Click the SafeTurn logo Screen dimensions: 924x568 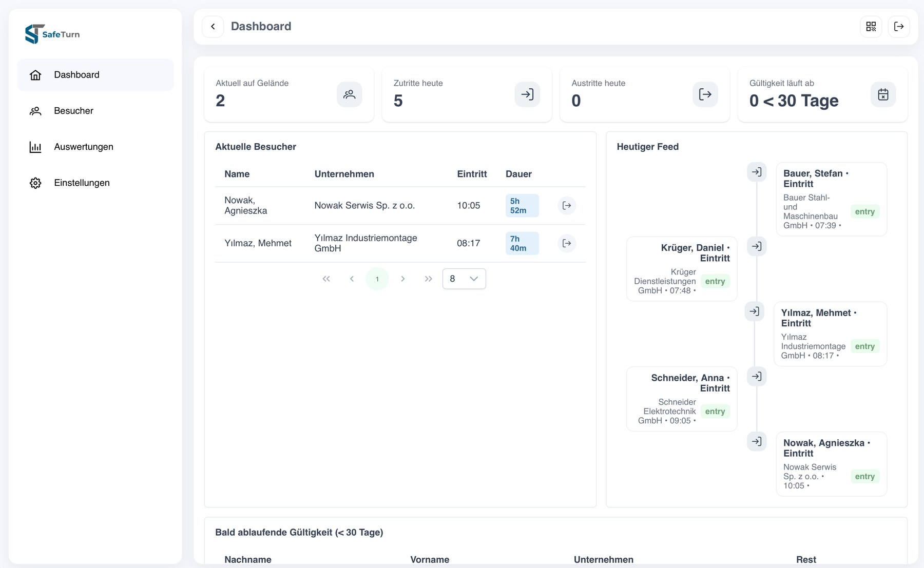[x=52, y=34]
